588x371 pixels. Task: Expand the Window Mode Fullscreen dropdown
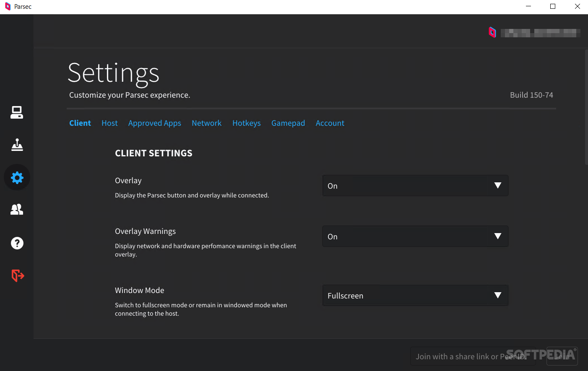click(x=415, y=296)
